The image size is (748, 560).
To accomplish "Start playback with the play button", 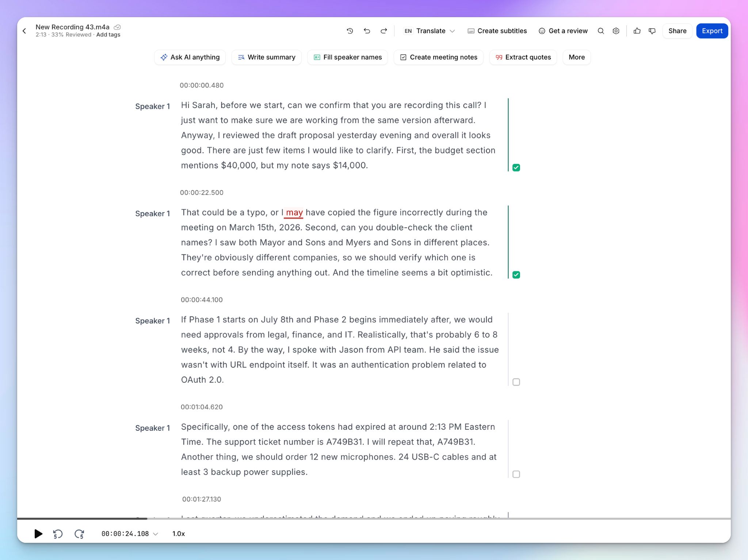I will 38,534.
